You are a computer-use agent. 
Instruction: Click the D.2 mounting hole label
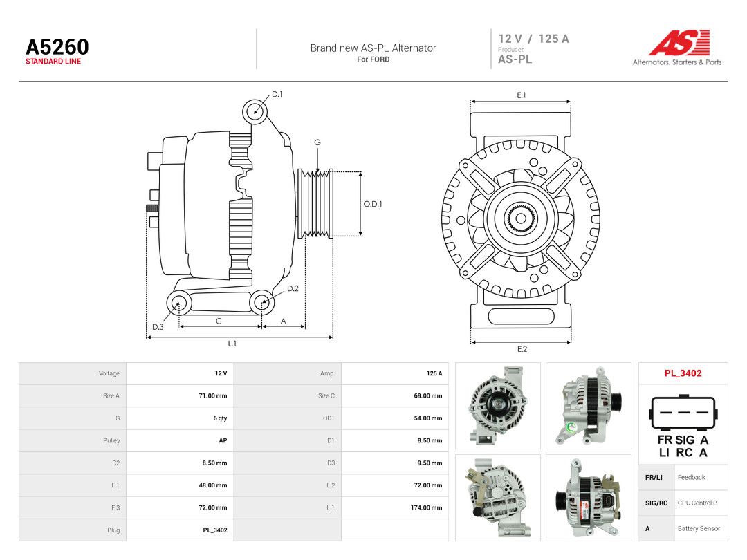[293, 288]
